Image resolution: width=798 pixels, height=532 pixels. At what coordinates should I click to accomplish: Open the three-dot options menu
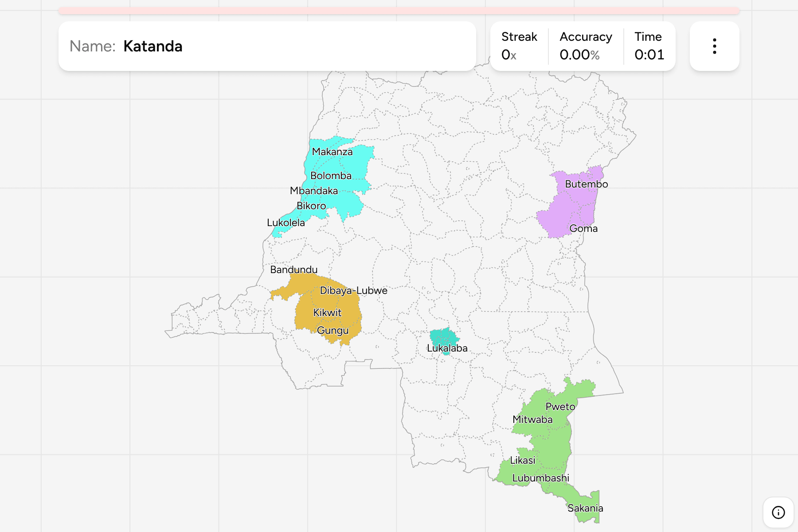[714, 46]
